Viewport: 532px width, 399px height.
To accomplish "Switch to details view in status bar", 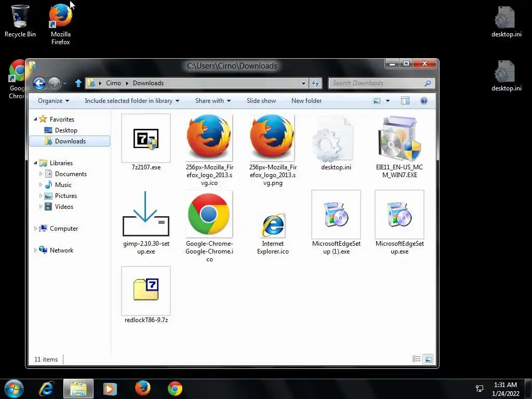I will (416, 359).
